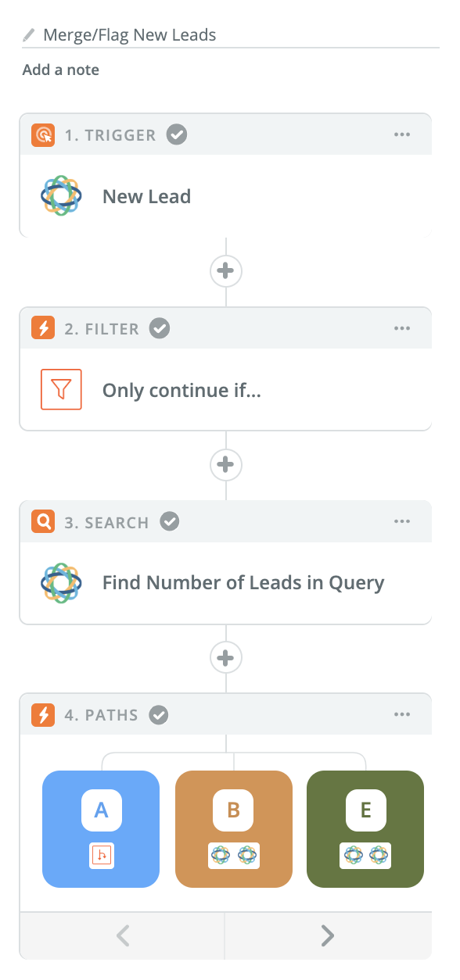Viewport: 460px width, 980px height.
Task: Click the orange Trigger step icon
Action: click(x=42, y=135)
